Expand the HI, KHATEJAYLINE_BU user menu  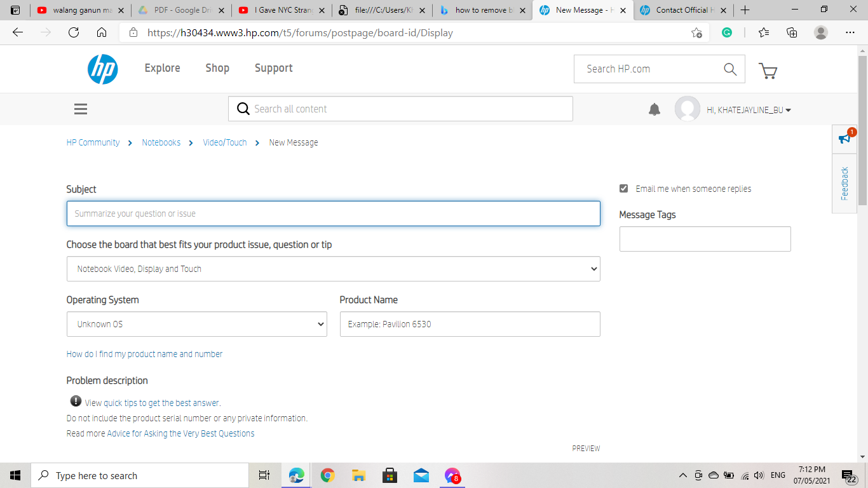(x=749, y=110)
